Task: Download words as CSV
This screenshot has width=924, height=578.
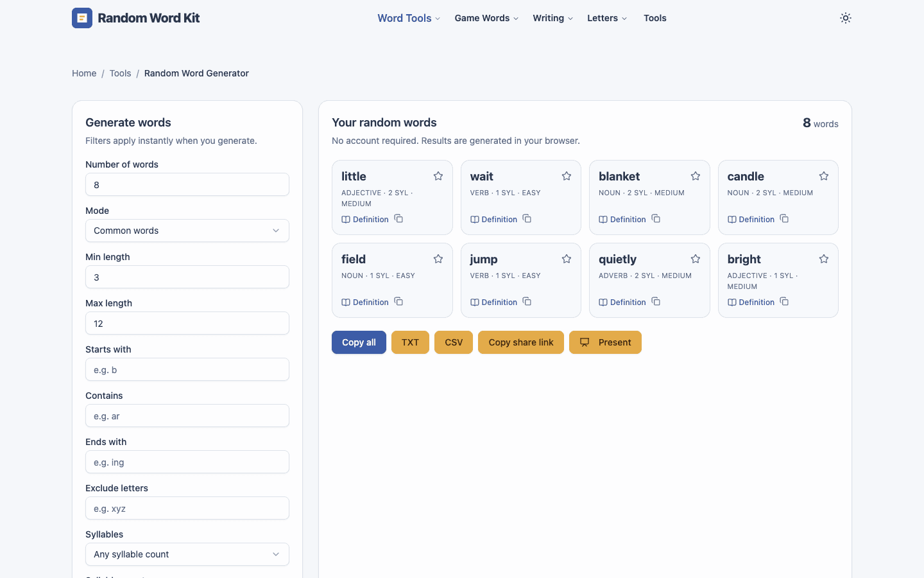Action: tap(454, 342)
